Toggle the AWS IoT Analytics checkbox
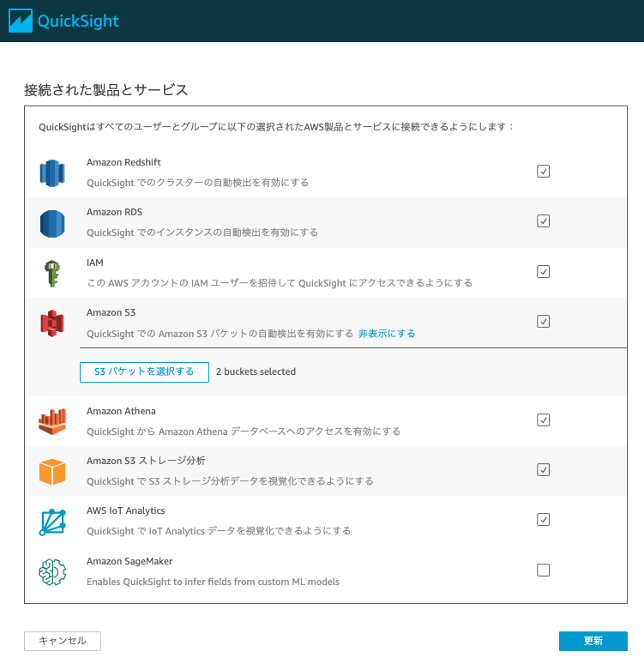The width and height of the screenshot is (644, 658). click(x=544, y=520)
